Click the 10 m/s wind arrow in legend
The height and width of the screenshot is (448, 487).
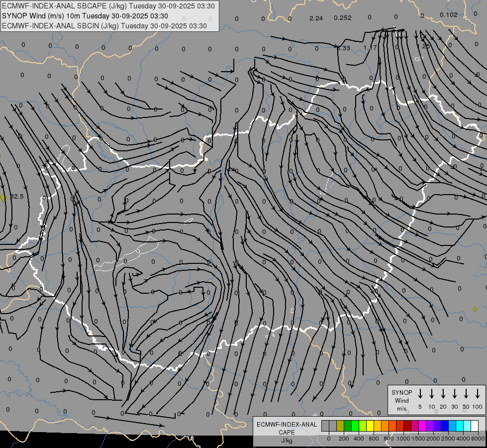(431, 394)
